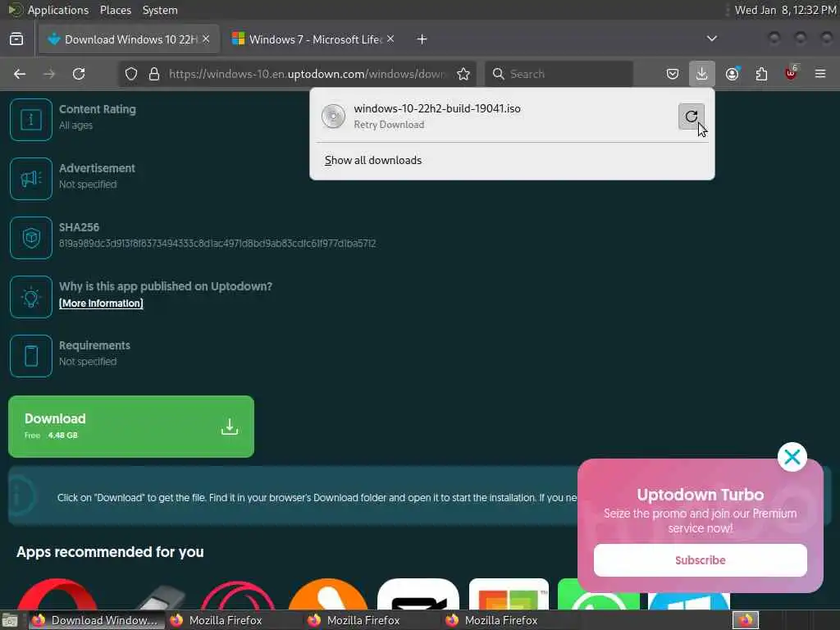Click the Apps recommended for you heading
This screenshot has height=630, width=840.
(110, 552)
